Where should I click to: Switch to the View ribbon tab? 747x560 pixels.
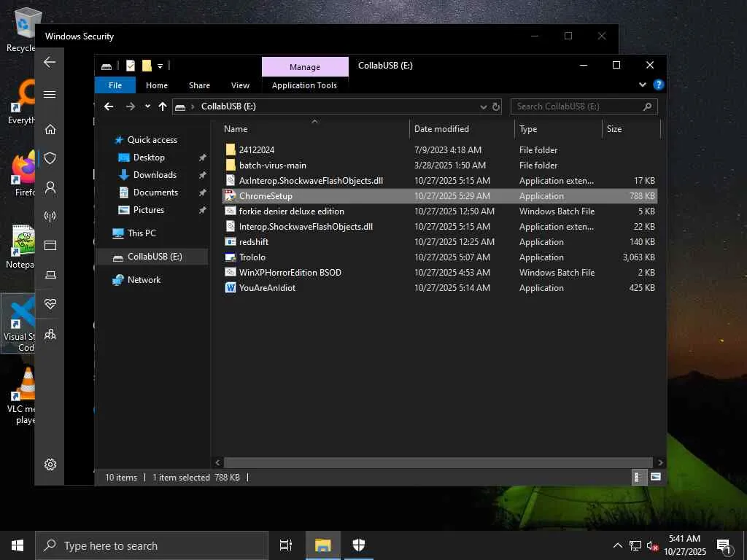[240, 85]
